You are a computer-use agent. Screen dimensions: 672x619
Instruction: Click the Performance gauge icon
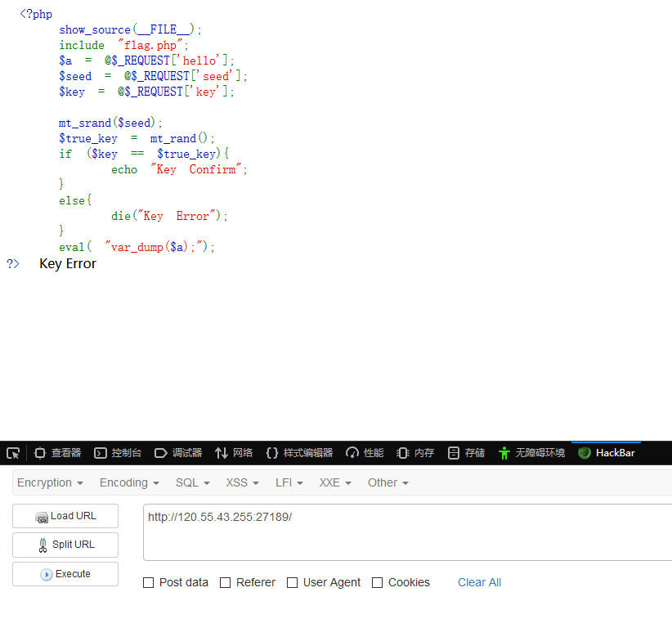[352, 453]
